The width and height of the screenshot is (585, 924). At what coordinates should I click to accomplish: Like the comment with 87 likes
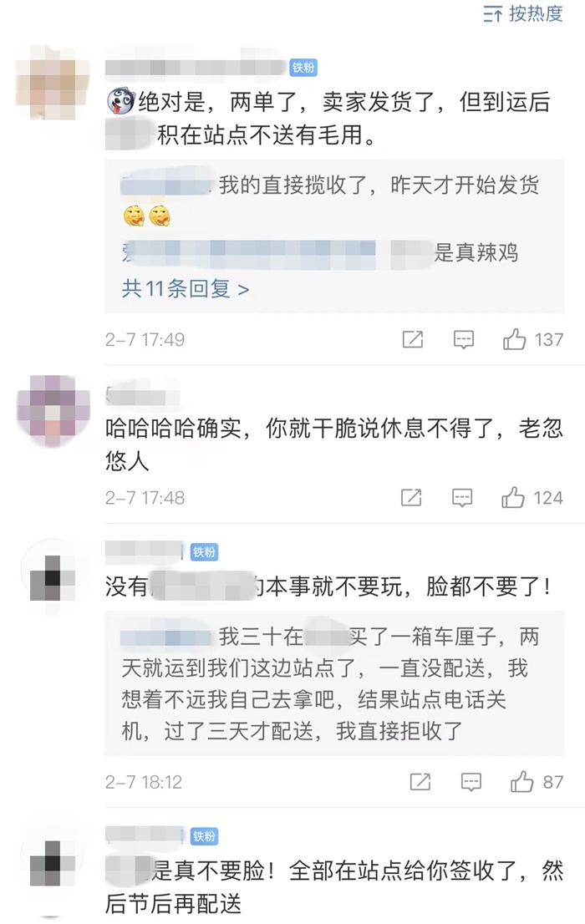pos(537,782)
